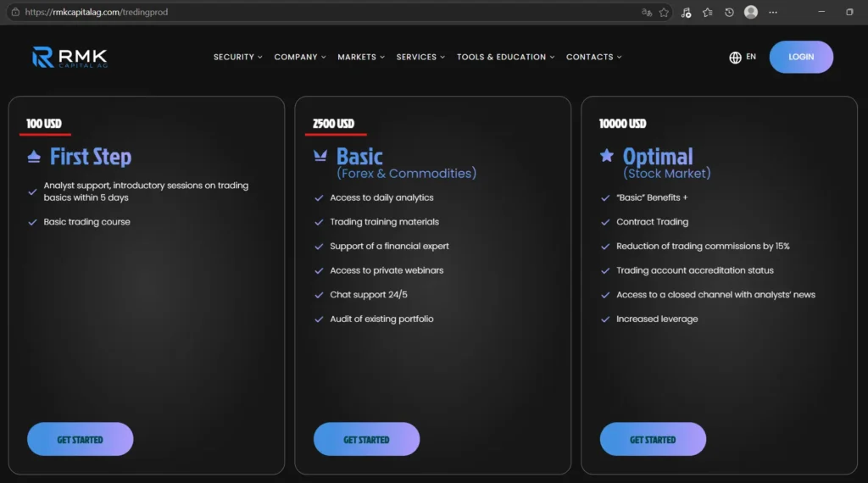Screen dimensions: 868x483
Task: Open browser settings ellipsis menu
Action: [x=773, y=12]
